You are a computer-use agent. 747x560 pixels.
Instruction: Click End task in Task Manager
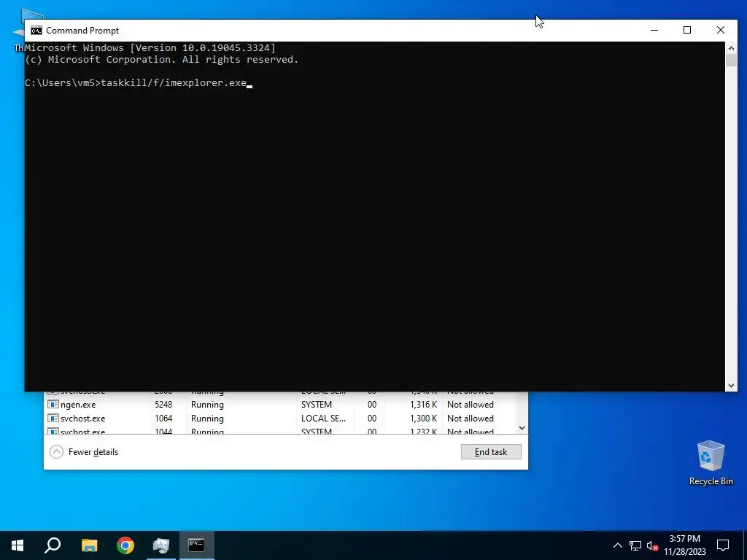tap(491, 452)
